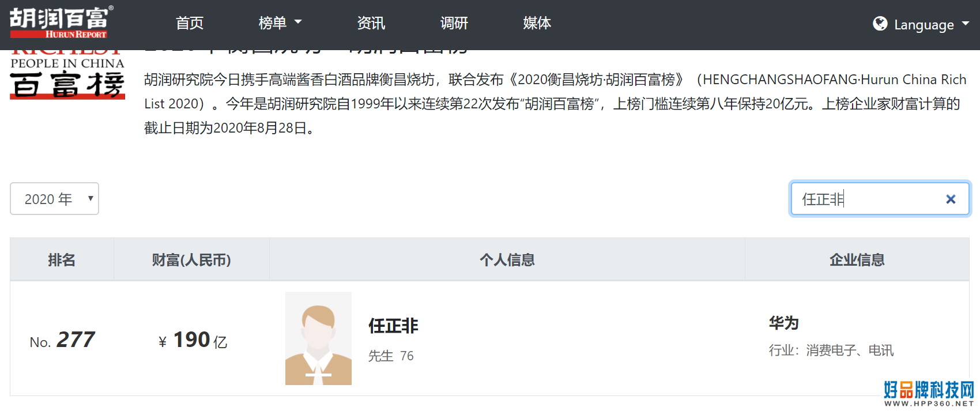Click the 个人信息 column header

pos(507,260)
